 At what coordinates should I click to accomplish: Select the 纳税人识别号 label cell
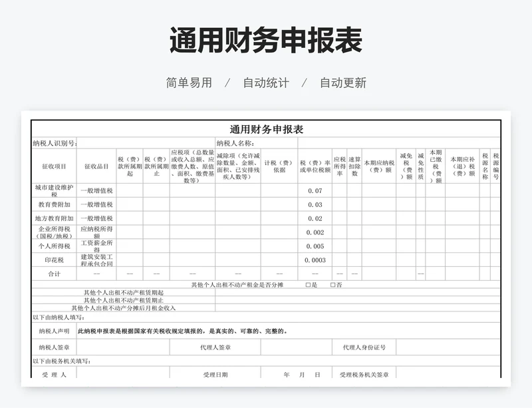pyautogui.click(x=55, y=143)
